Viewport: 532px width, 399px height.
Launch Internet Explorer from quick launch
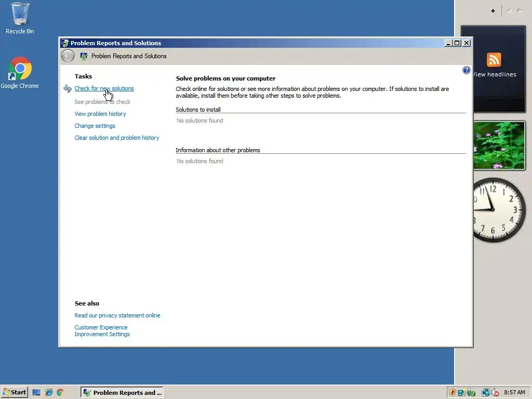pos(49,393)
